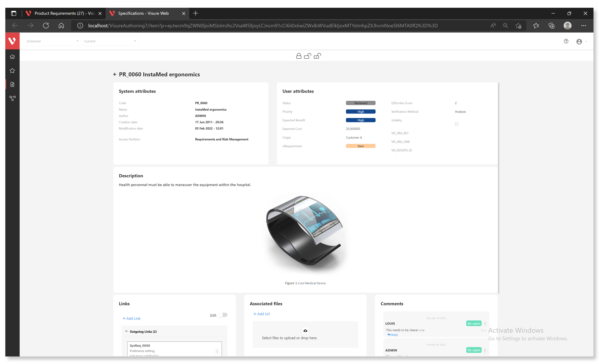
Task: Open the Traceability view icon in sidebar
Action: pos(12,98)
